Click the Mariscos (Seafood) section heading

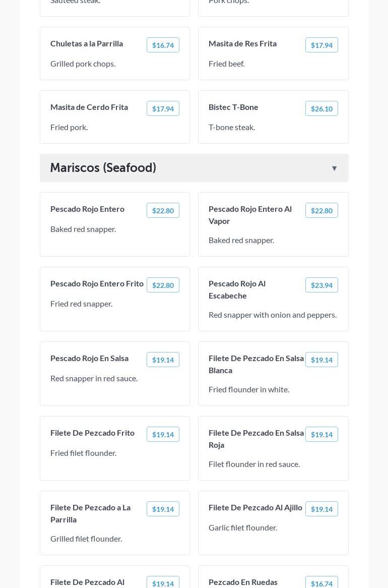(x=103, y=168)
